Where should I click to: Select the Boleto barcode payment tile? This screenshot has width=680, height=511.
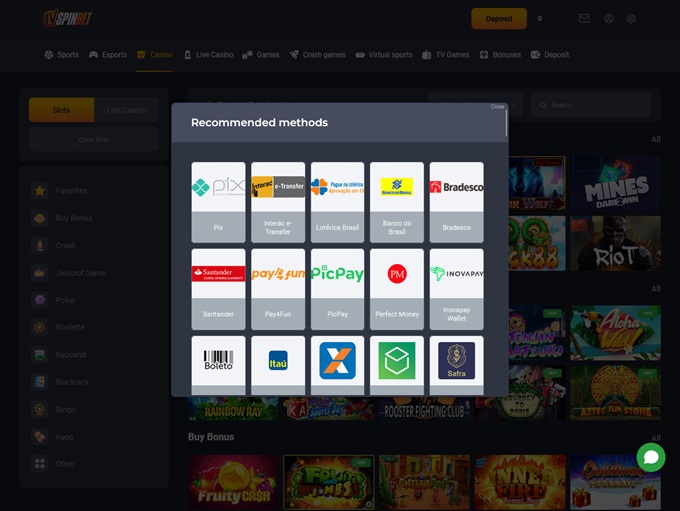pos(218,363)
